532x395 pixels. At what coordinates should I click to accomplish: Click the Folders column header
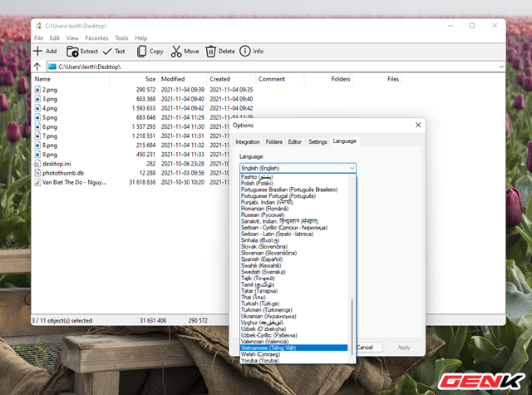(329, 79)
